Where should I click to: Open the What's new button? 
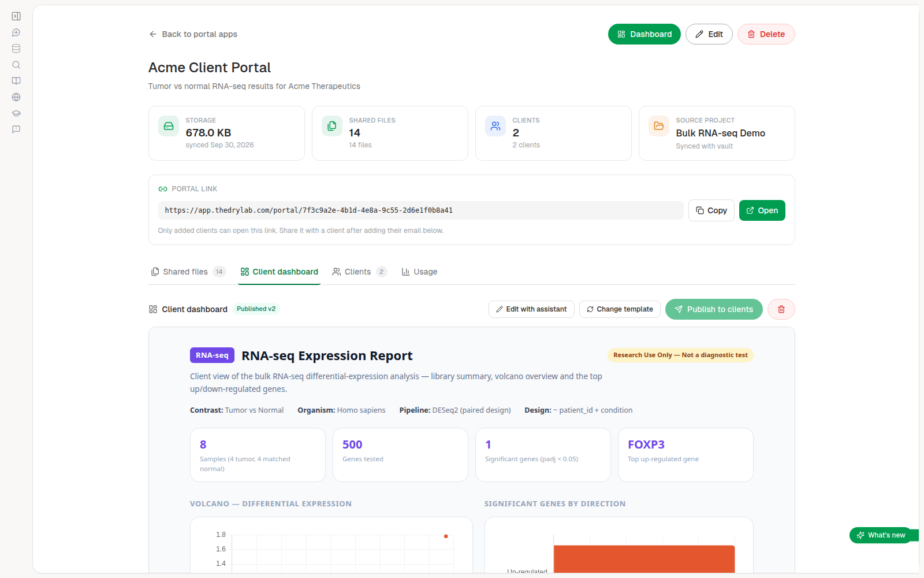881,535
